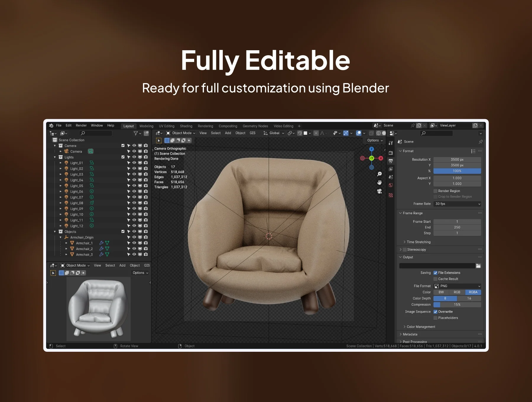Uncheck the Lights collection exclude checkbox
Screen dimensions: 532x402
[x=123, y=157]
